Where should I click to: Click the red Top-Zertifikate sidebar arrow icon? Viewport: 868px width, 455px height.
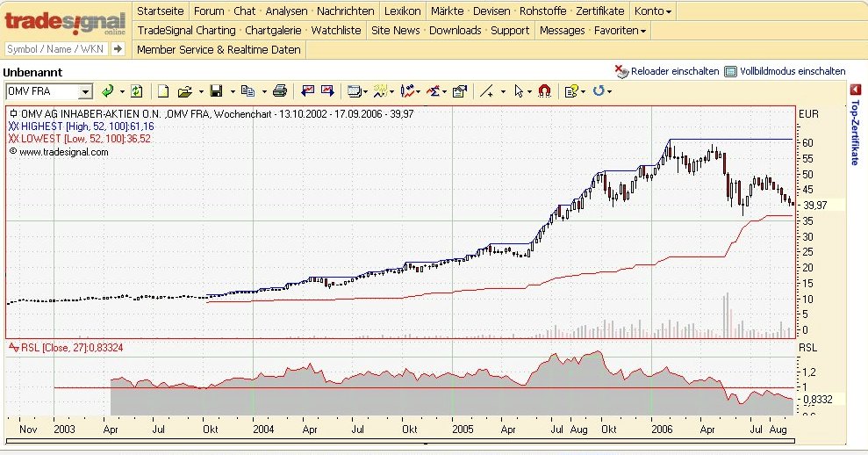pos(856,90)
